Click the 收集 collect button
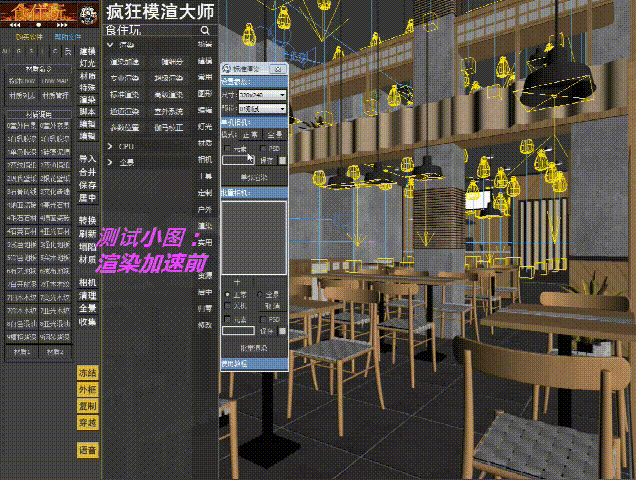Image resolution: width=636 pixels, height=480 pixels. click(x=87, y=322)
